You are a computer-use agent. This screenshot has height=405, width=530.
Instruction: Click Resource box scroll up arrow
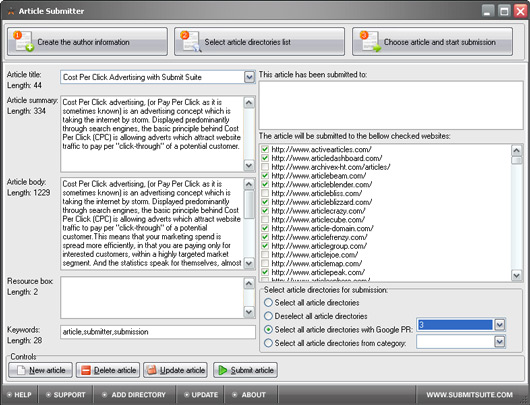(249, 283)
